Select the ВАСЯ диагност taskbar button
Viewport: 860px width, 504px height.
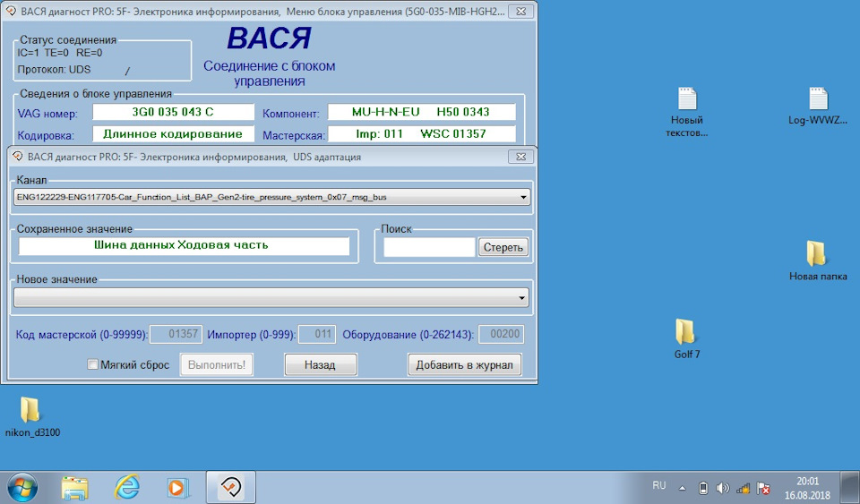click(x=231, y=487)
